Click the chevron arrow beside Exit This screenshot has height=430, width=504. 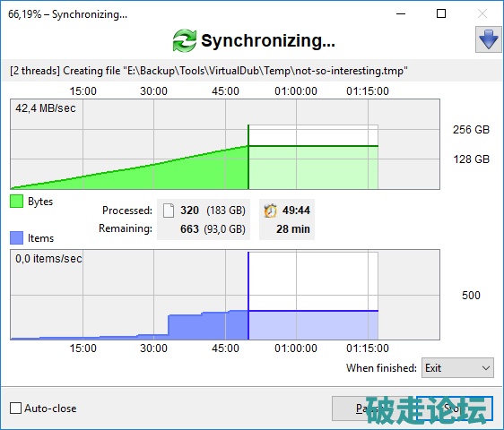tap(486, 368)
